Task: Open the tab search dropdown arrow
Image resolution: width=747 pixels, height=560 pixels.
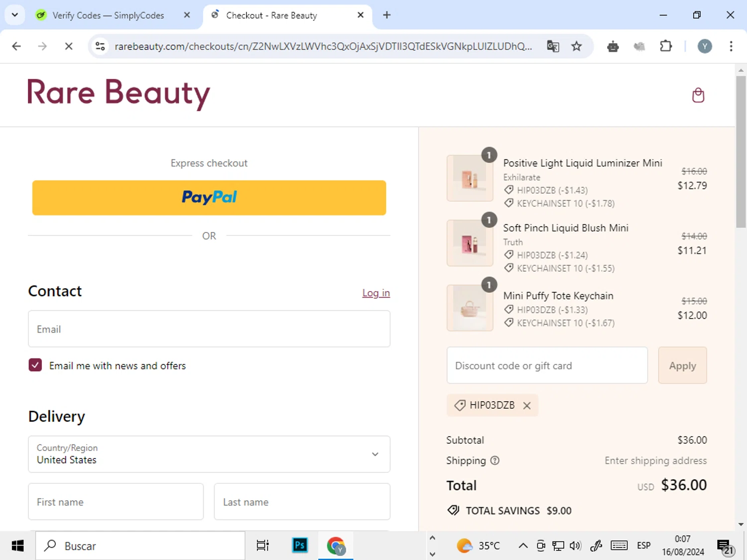Action: 15,15
